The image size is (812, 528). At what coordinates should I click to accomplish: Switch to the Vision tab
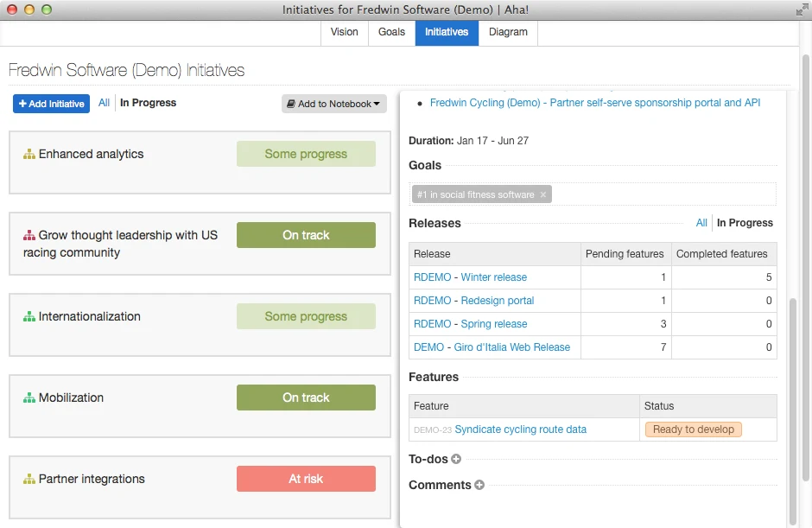tap(345, 32)
